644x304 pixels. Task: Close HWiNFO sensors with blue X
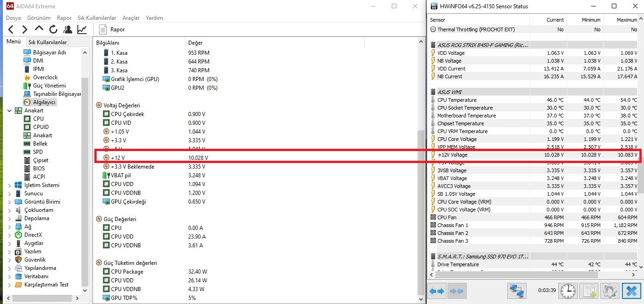click(632, 291)
